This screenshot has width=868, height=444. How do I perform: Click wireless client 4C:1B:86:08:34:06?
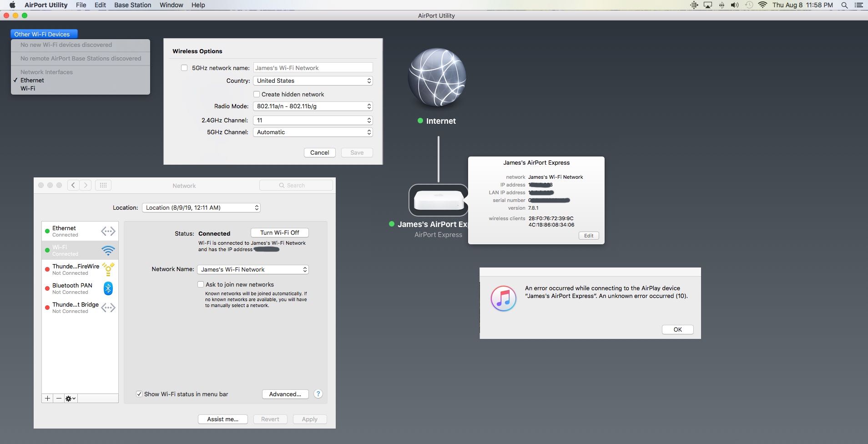coord(551,225)
